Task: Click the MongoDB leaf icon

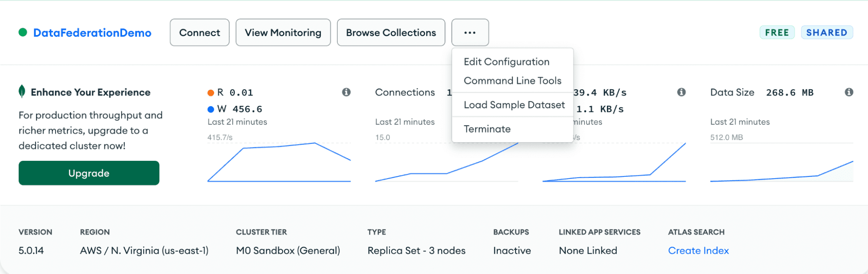Action: pyautogui.click(x=22, y=91)
